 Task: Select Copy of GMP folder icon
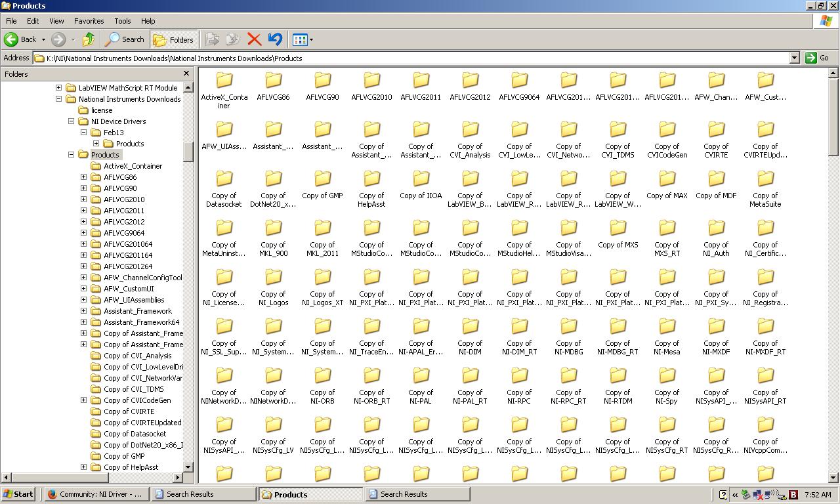322,178
